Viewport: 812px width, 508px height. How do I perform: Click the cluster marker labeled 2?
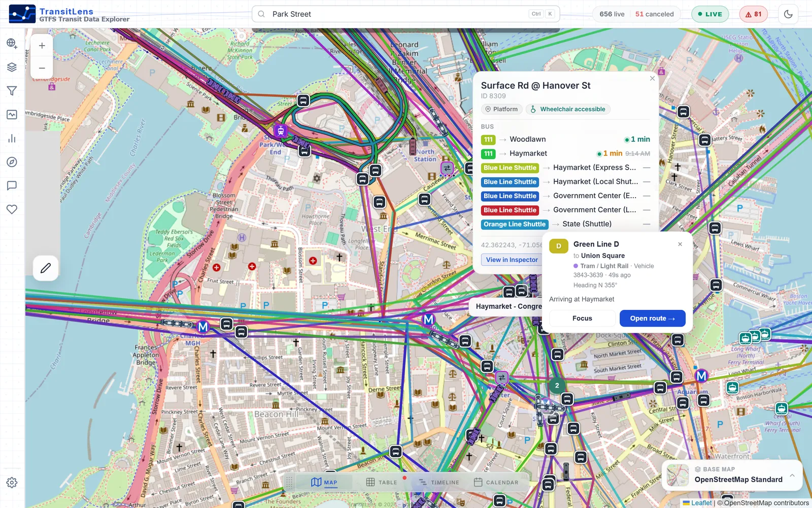(x=557, y=386)
